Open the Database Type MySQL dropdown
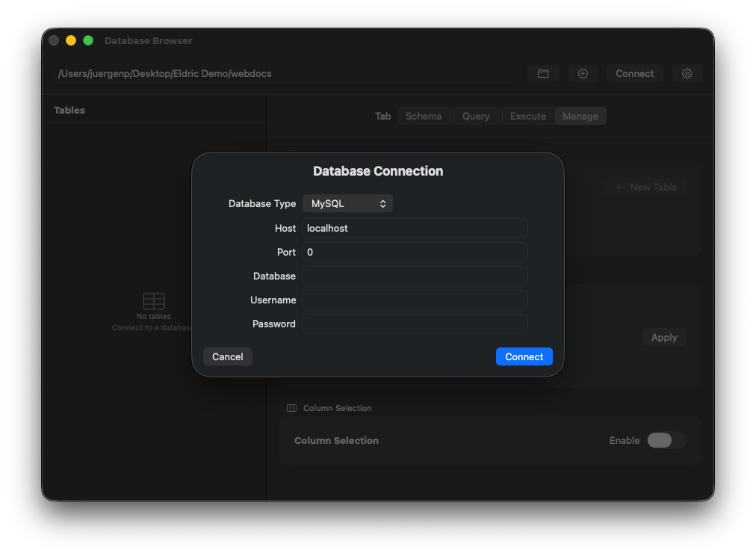The height and width of the screenshot is (556, 756). [347, 203]
